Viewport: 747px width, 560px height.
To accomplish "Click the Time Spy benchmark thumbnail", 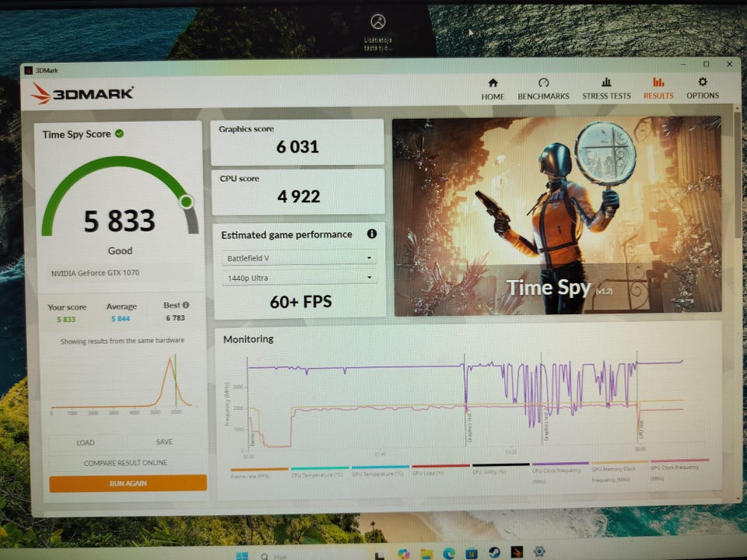I will [556, 215].
